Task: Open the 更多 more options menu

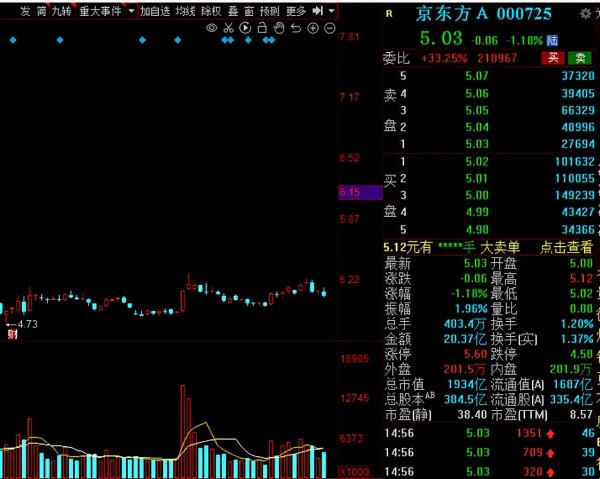Action: point(296,11)
